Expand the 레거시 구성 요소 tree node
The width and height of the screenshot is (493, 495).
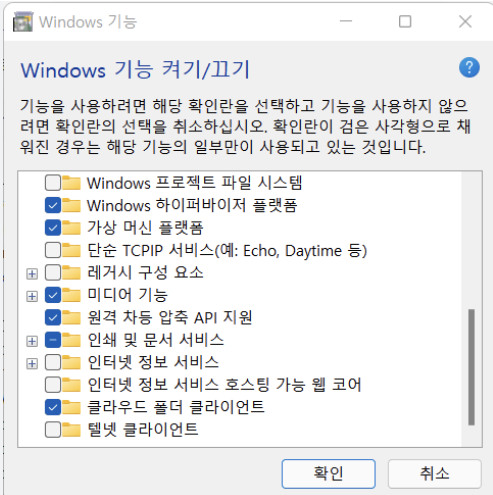tap(32, 274)
